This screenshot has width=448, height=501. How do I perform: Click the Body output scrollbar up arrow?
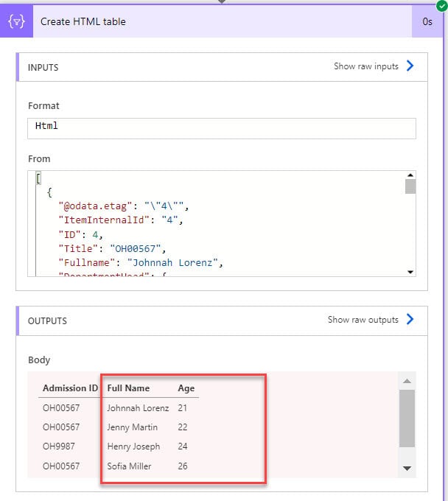coord(407,381)
